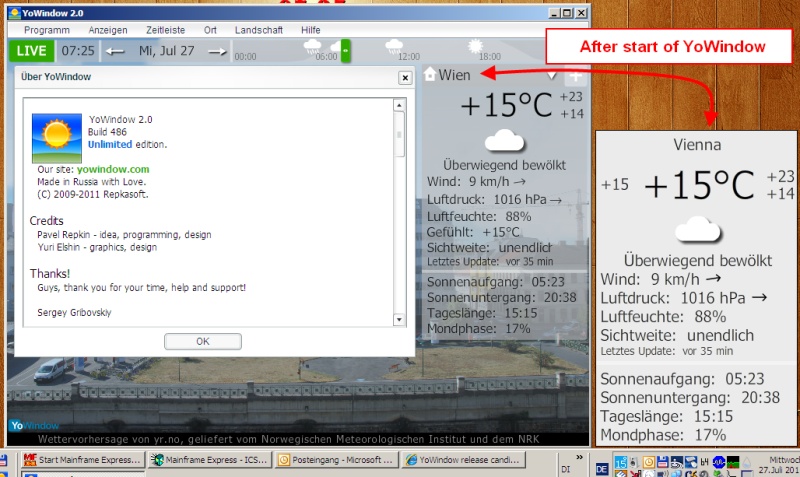The height and width of the screenshot is (477, 800).
Task: Click the Tageslänge 15:15 in Vienna widget
Action: (x=666, y=416)
